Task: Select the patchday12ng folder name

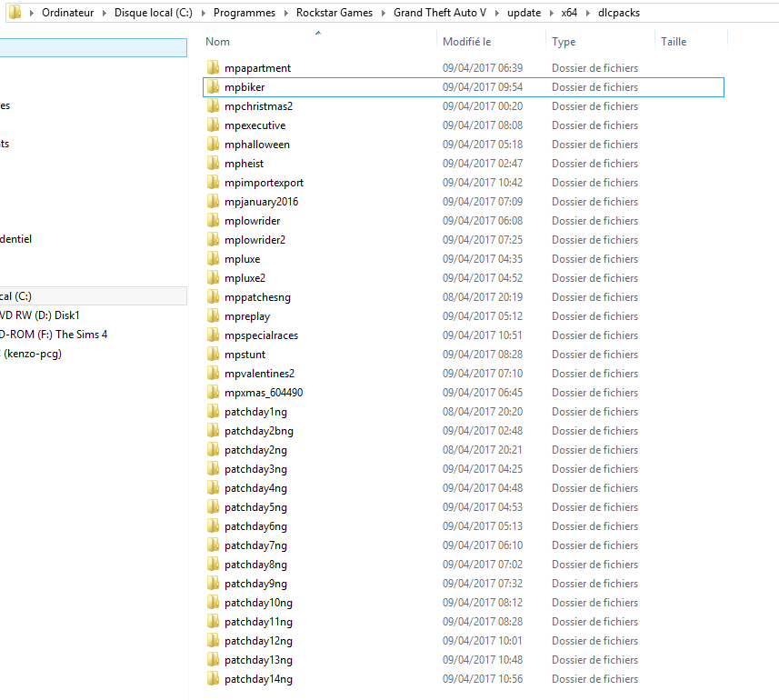Action: 258,641
